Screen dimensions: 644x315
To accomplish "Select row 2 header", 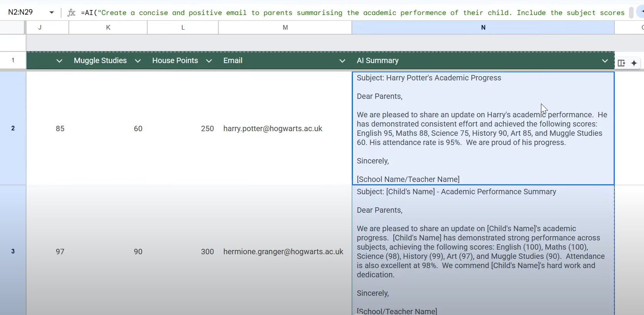I will (13, 128).
